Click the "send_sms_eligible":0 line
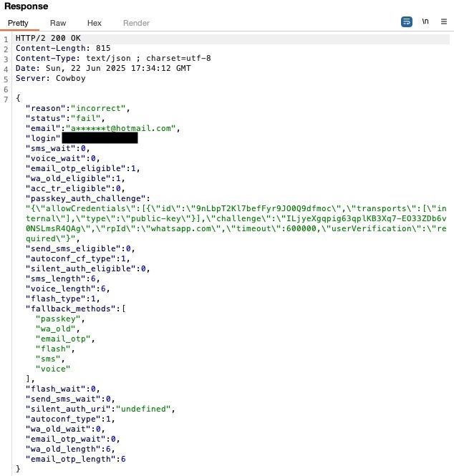The height and width of the screenshot is (476, 454). pyautogui.click(x=80, y=248)
